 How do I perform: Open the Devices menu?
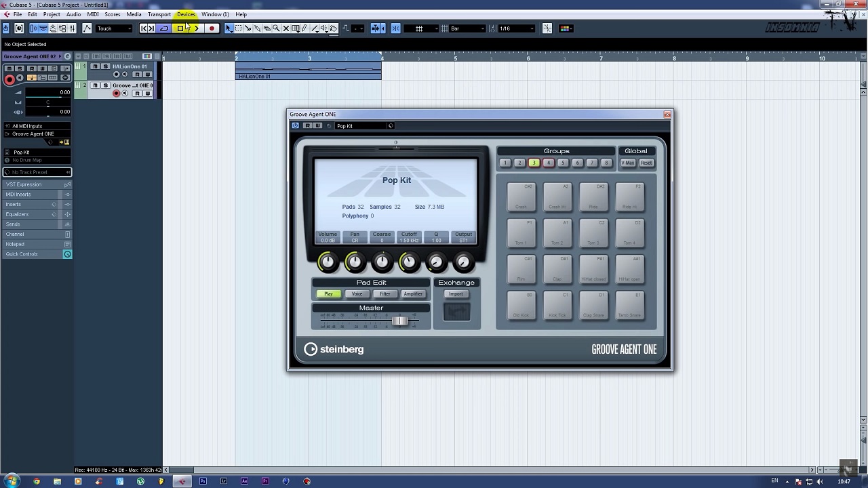click(186, 14)
